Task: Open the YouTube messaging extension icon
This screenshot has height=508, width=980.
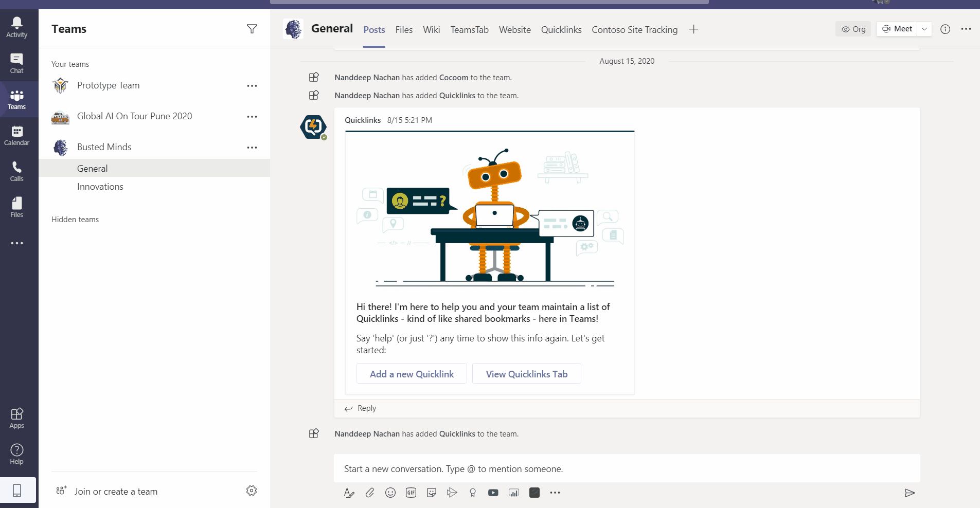Action: 493,493
